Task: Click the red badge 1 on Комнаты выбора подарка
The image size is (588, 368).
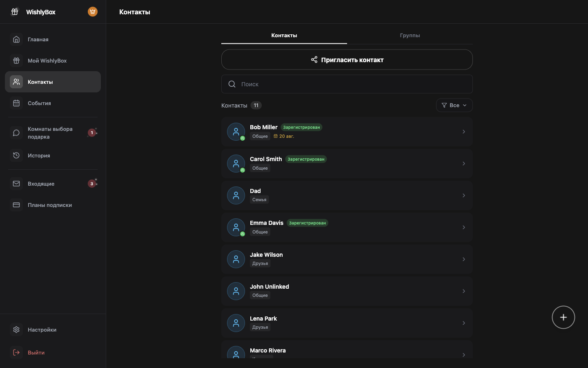Action: click(92, 132)
